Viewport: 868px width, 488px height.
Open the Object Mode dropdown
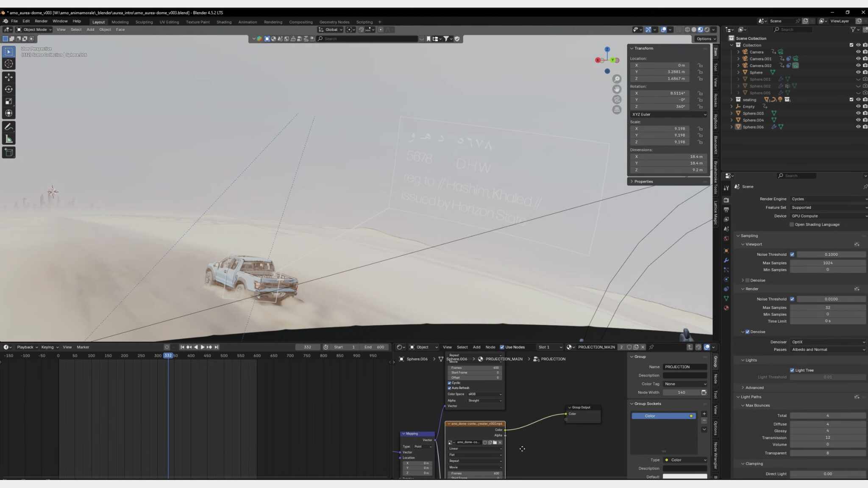[34, 30]
